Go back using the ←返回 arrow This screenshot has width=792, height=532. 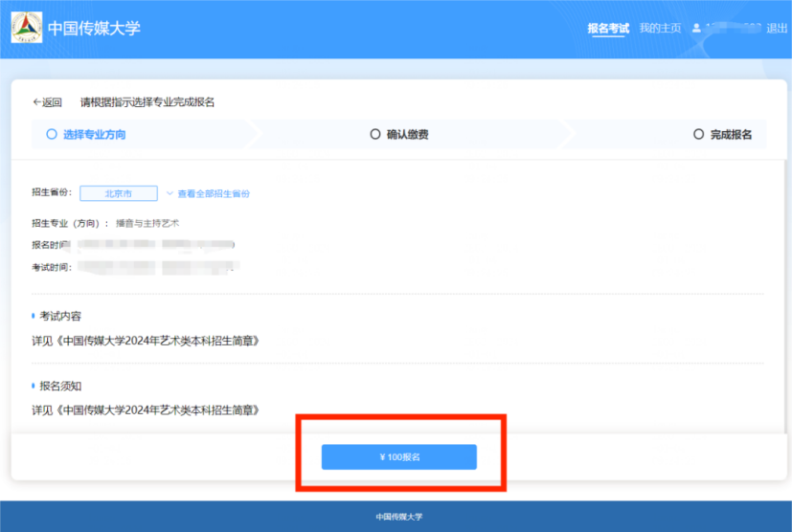(47, 102)
